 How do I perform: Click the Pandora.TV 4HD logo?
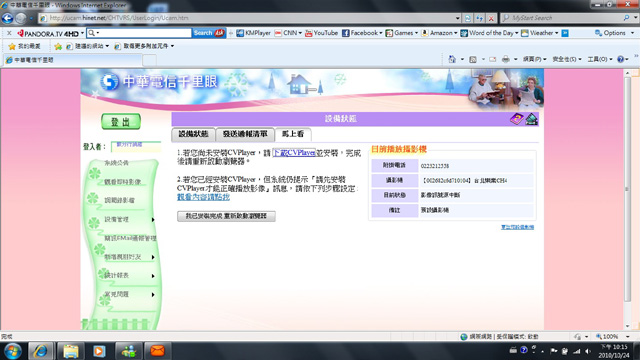(x=48, y=33)
